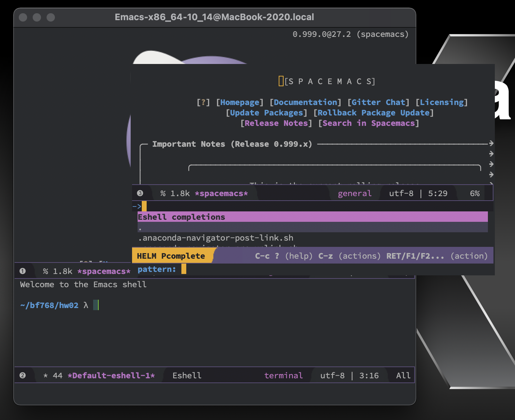Click window number 3 indicator on spacemacs mode line
This screenshot has width=515, height=420.
tap(140, 193)
